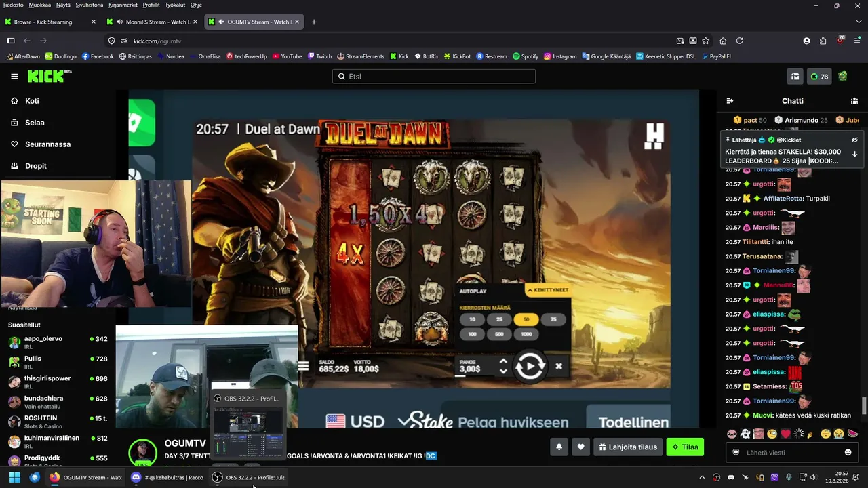
Task: Open the ROSHTEIN recommended channel
Action: click(58, 422)
